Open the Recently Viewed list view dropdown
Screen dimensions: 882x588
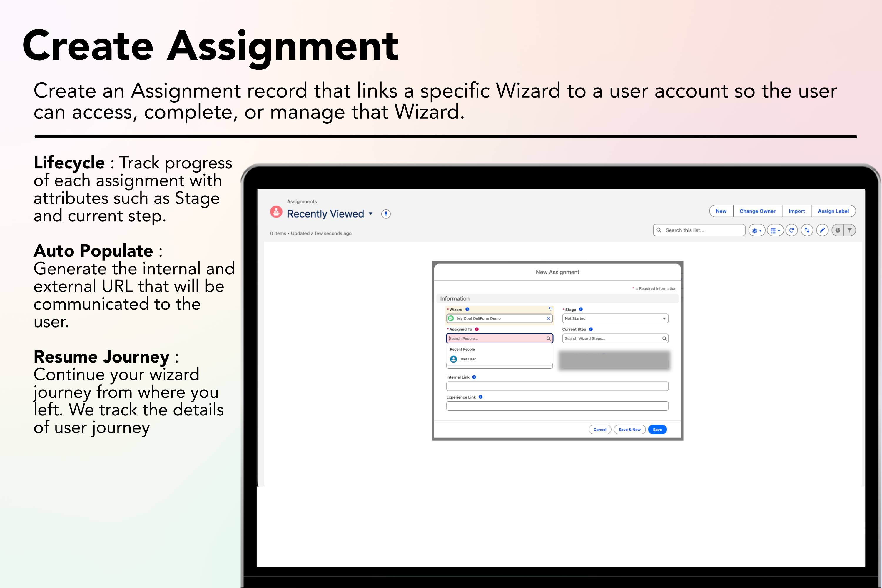click(x=370, y=214)
